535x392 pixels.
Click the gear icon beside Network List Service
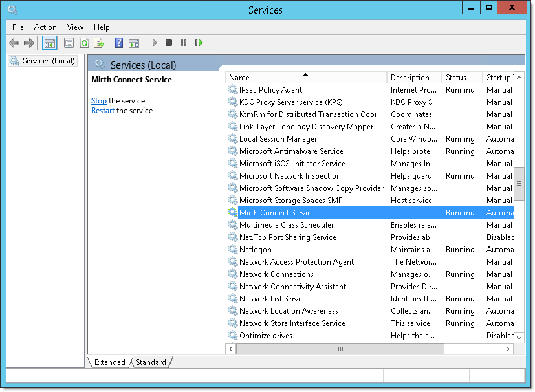233,298
